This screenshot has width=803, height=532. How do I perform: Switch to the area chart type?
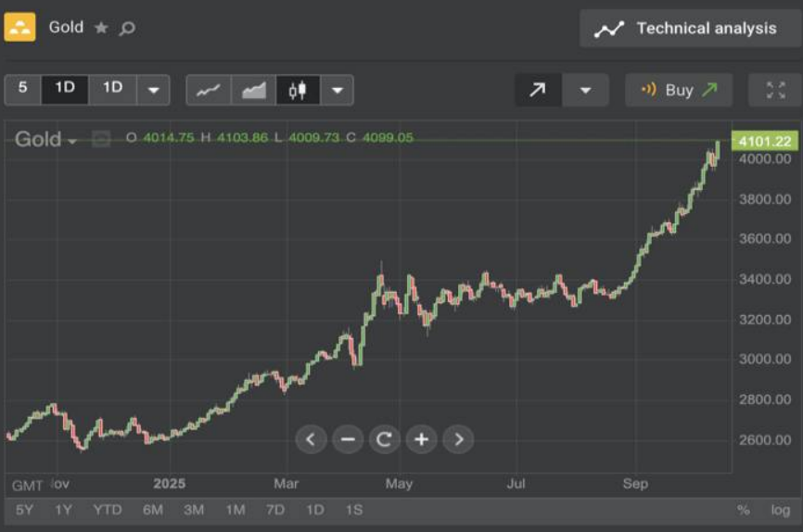tap(253, 90)
